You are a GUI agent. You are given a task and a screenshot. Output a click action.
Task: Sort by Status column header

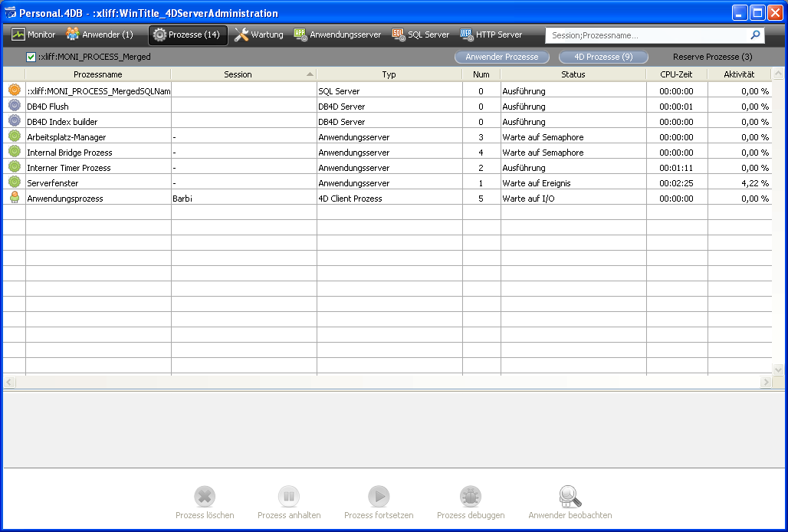click(573, 74)
